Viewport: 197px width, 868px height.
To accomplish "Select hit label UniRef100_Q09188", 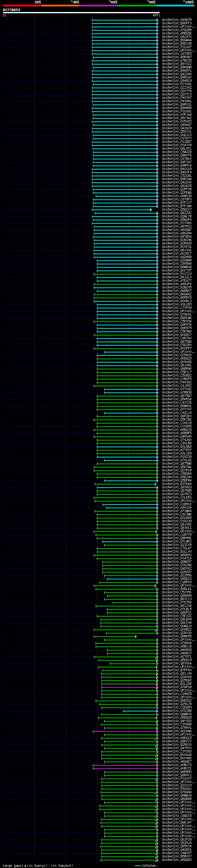I will point(177,362).
